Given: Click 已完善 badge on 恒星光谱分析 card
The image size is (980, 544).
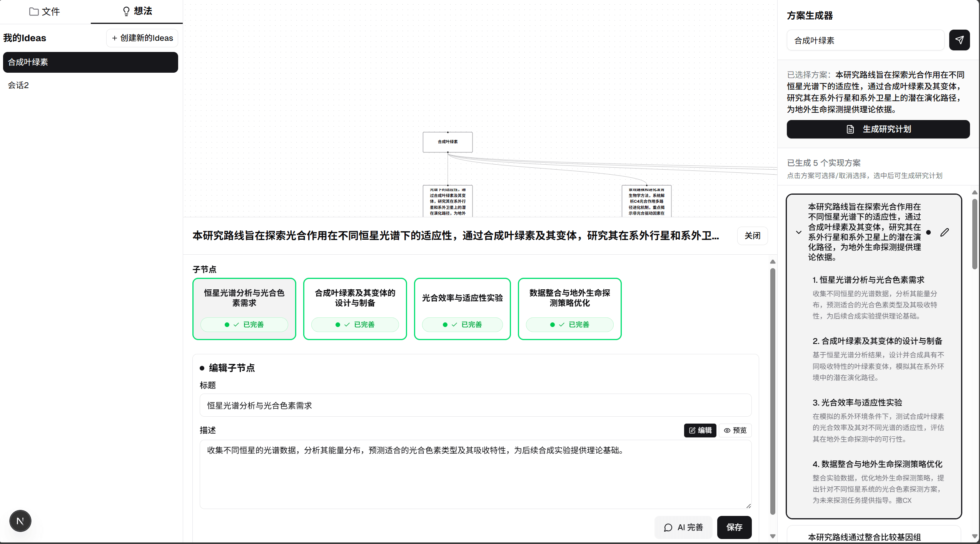Looking at the screenshot, I should 244,325.
